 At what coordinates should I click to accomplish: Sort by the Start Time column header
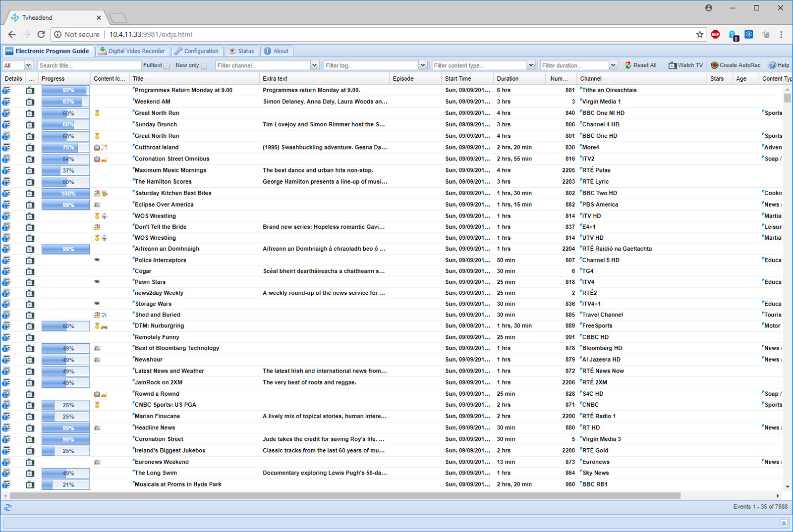467,79
